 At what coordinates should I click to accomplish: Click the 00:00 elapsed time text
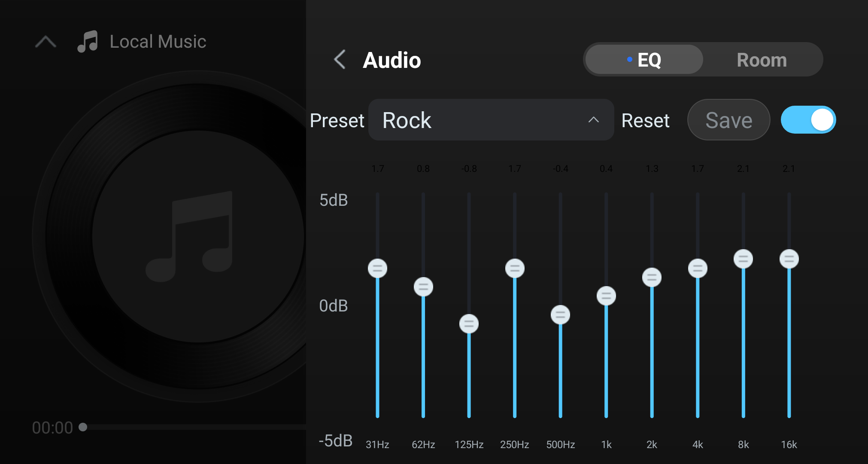[x=52, y=428]
